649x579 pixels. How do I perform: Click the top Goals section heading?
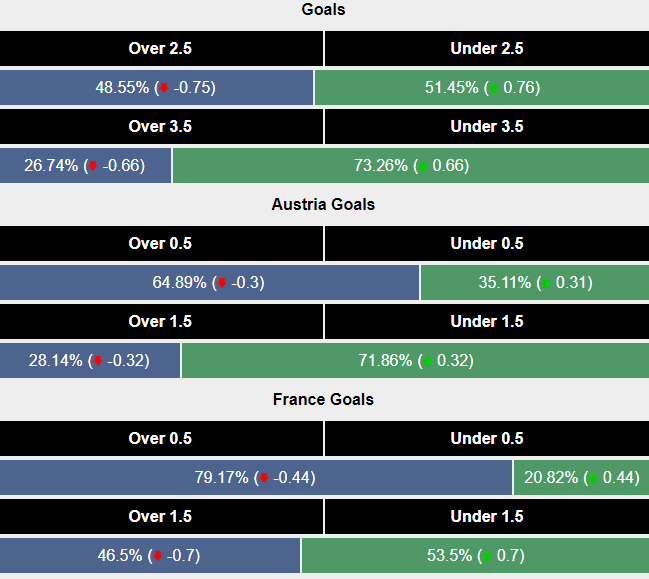pos(324,10)
